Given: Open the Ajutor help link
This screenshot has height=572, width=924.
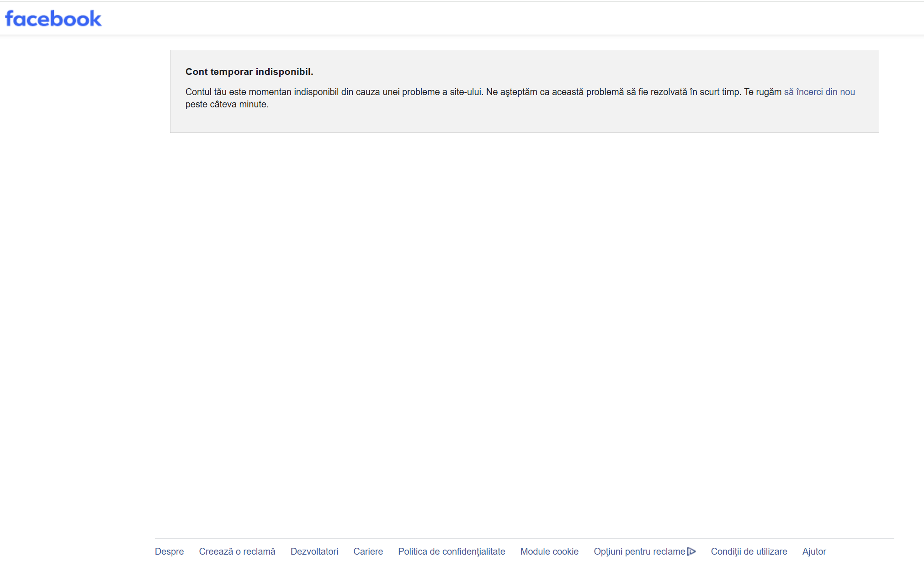Looking at the screenshot, I should (814, 551).
